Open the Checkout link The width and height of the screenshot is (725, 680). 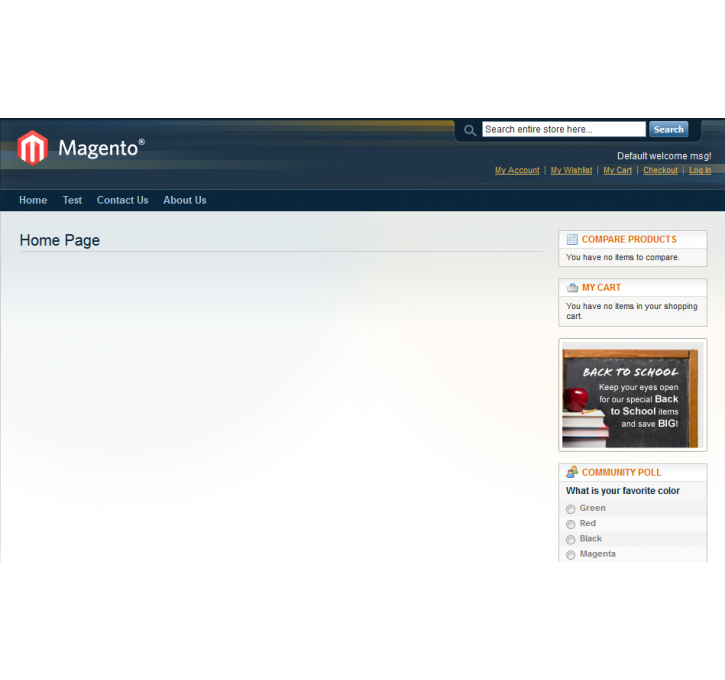660,170
